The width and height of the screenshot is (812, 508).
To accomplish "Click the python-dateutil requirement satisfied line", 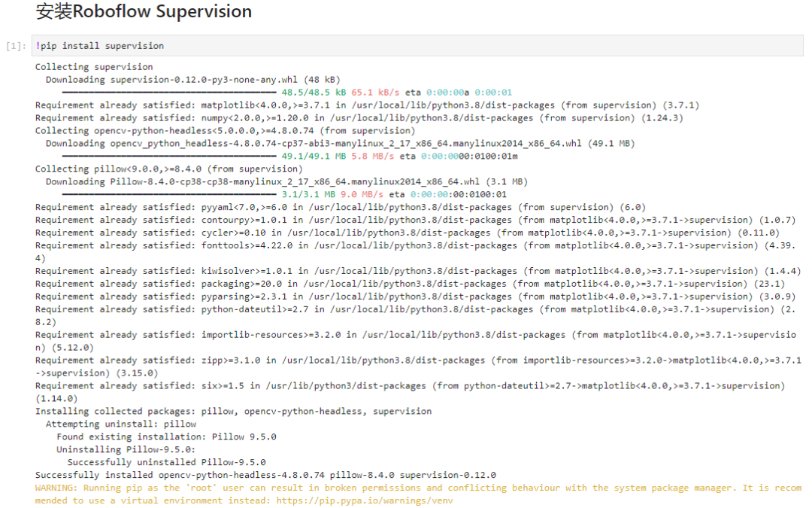I will tap(415, 315).
